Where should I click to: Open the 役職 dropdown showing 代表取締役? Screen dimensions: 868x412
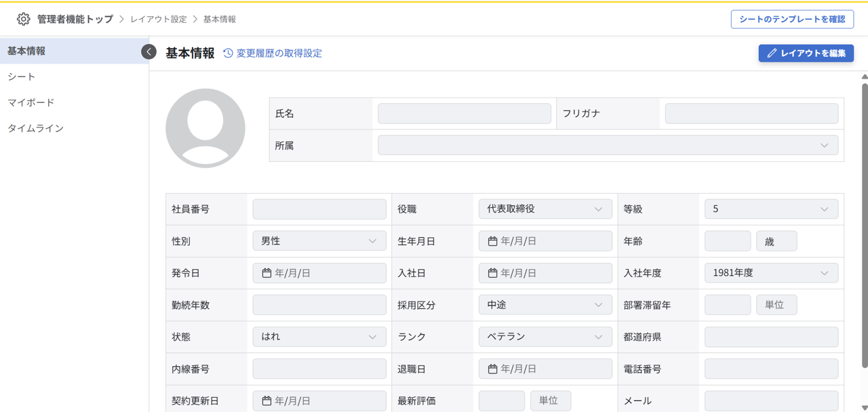point(545,209)
